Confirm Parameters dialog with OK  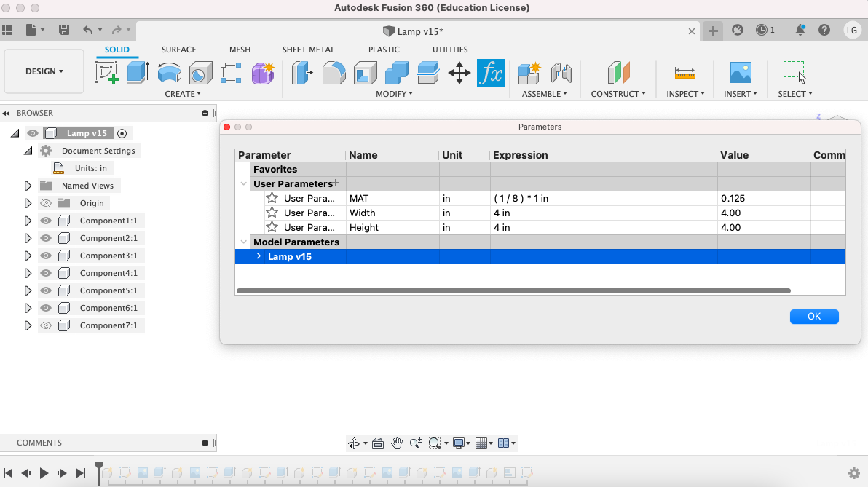click(x=814, y=317)
